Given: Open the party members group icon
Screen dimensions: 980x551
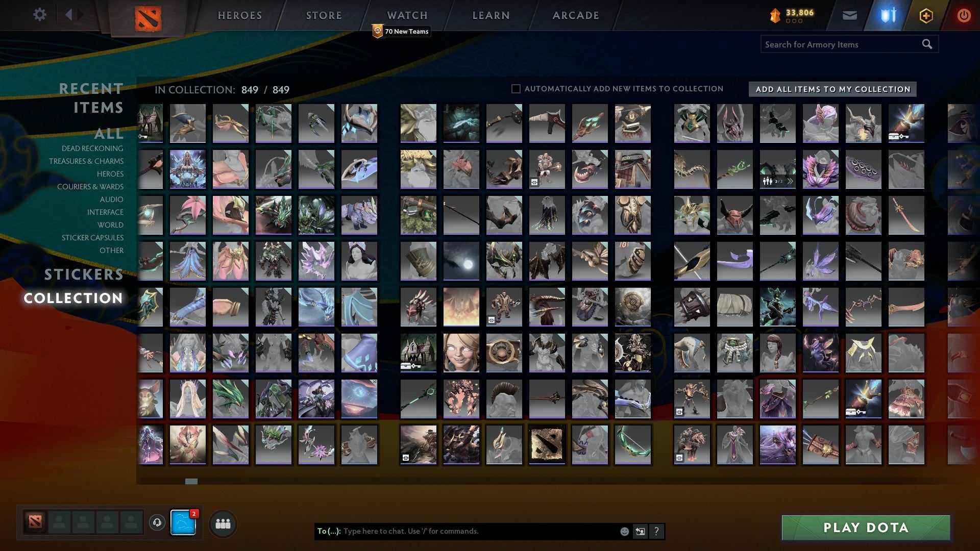Looking at the screenshot, I should [x=223, y=524].
